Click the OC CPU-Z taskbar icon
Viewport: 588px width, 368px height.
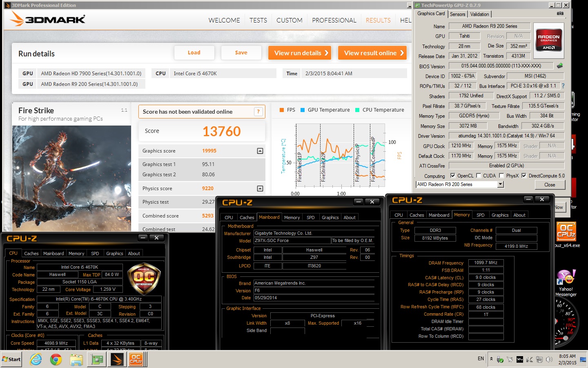(136, 359)
